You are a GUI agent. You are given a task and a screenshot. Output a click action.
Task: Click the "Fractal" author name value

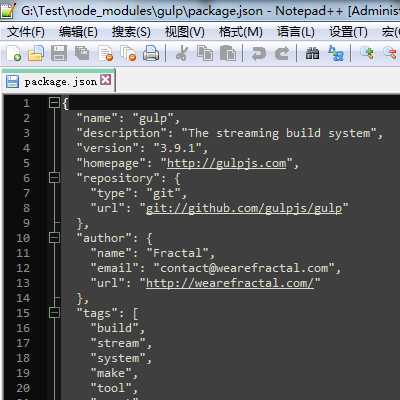[x=178, y=253]
